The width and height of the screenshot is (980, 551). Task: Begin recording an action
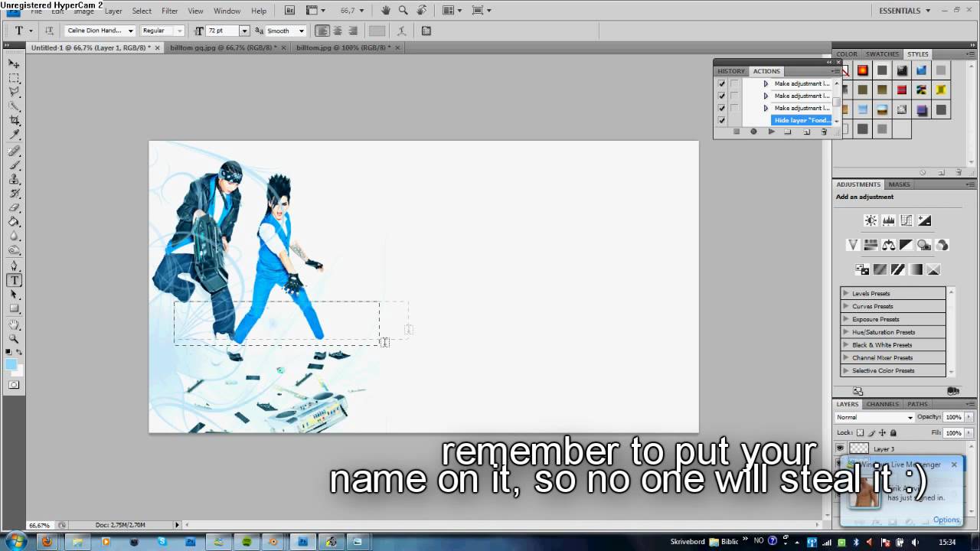[x=753, y=132]
